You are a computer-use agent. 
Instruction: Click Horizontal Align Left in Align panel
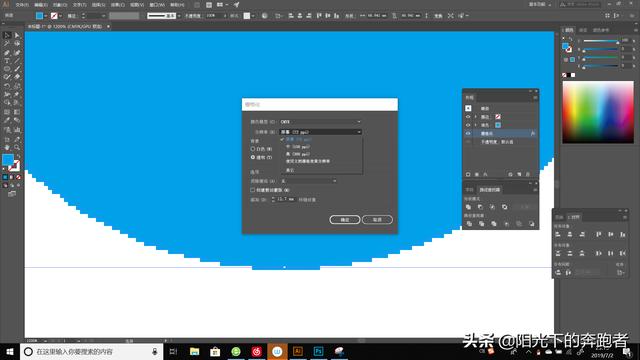[x=558, y=234]
